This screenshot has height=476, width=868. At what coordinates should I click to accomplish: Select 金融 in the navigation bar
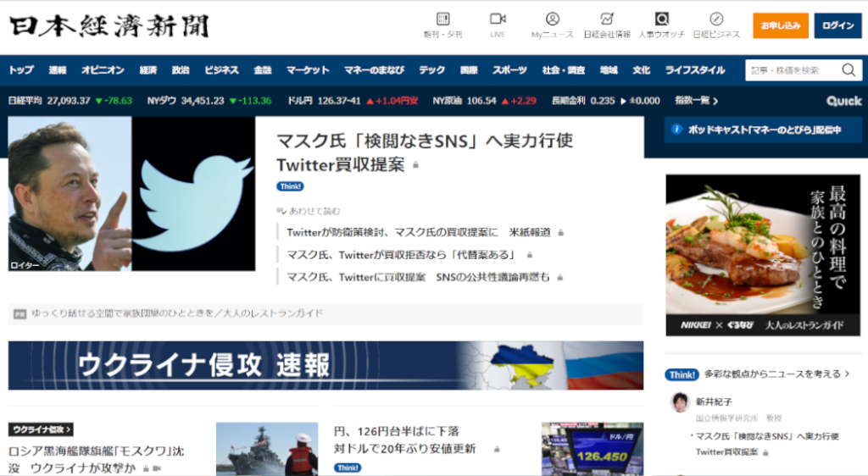(x=263, y=70)
